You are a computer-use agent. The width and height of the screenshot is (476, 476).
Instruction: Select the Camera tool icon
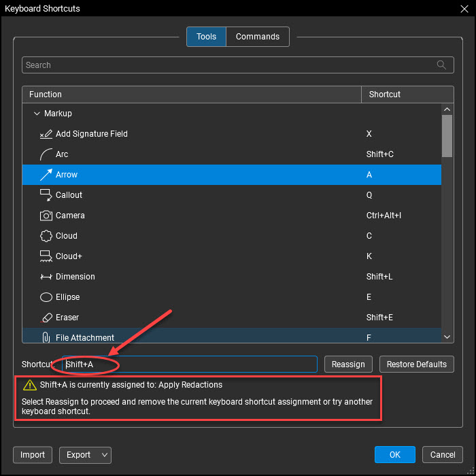(x=46, y=216)
